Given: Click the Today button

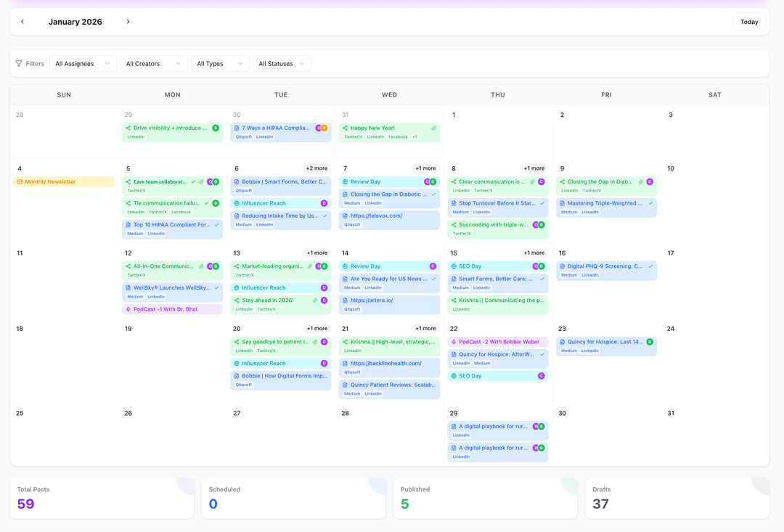Looking at the screenshot, I should point(749,22).
